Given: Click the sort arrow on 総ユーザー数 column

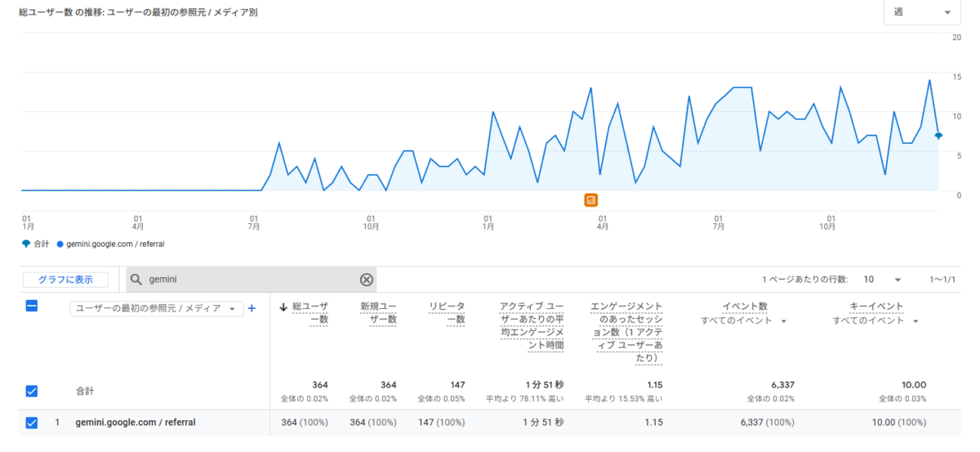Looking at the screenshot, I should (283, 307).
